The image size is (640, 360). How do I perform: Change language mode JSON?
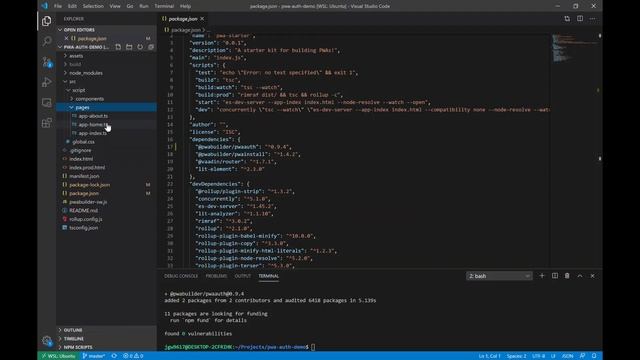click(x=567, y=356)
